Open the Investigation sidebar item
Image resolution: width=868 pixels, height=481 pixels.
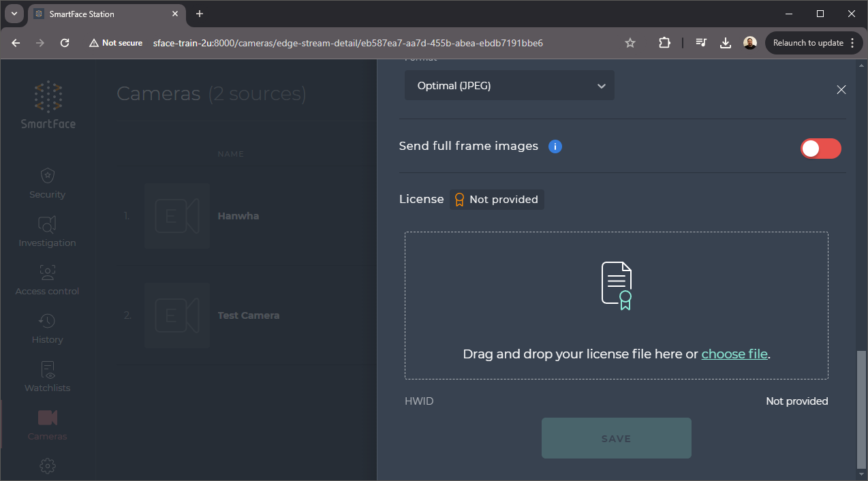point(47,232)
